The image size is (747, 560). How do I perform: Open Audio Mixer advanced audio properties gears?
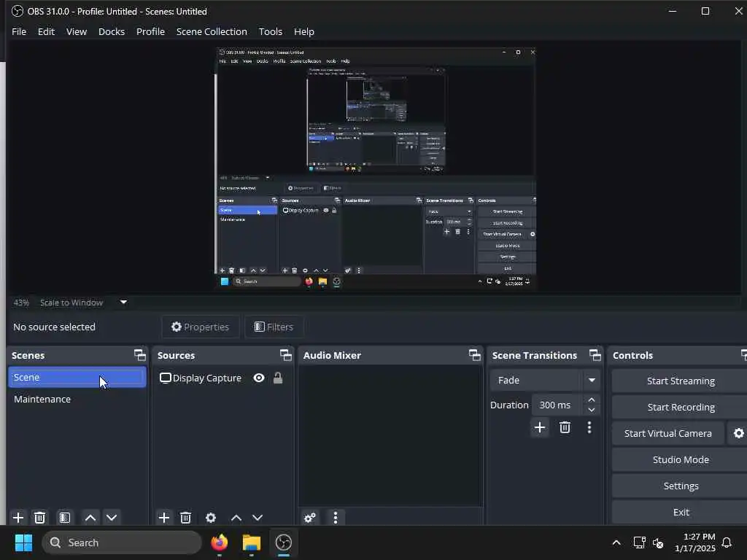(x=309, y=518)
